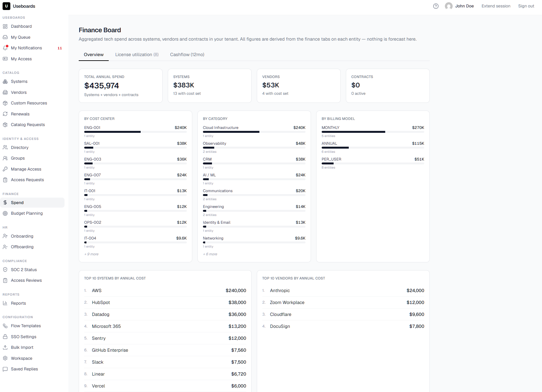Click the Total Annual Spend card
The image size is (542, 392).
121,86
